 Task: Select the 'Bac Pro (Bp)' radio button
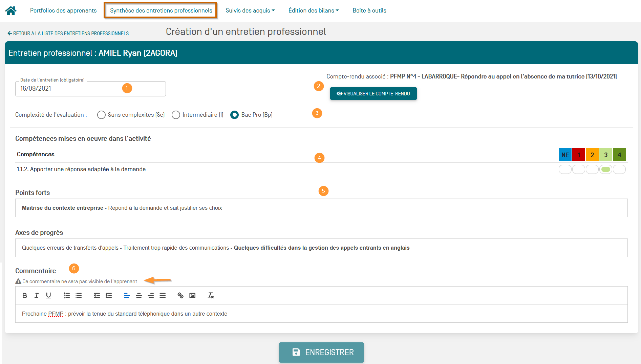[234, 115]
